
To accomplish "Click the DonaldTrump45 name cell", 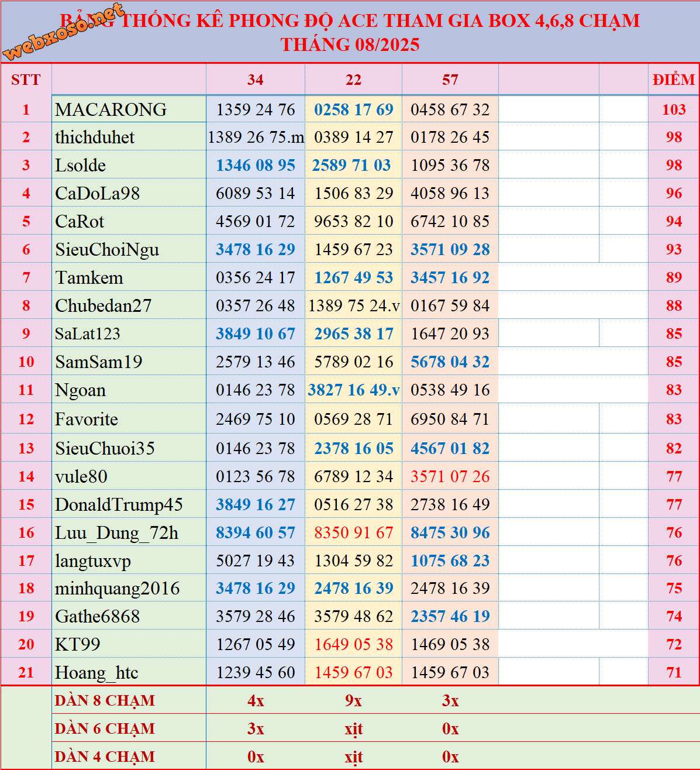I will point(119,504).
